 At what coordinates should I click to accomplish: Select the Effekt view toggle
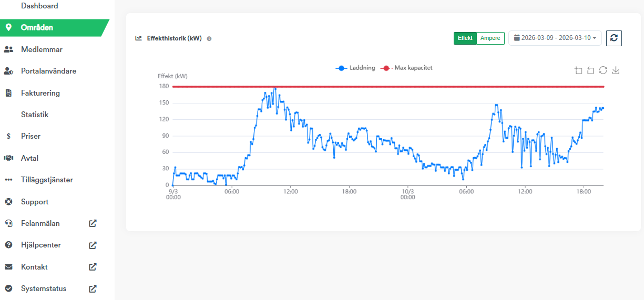pyautogui.click(x=465, y=38)
